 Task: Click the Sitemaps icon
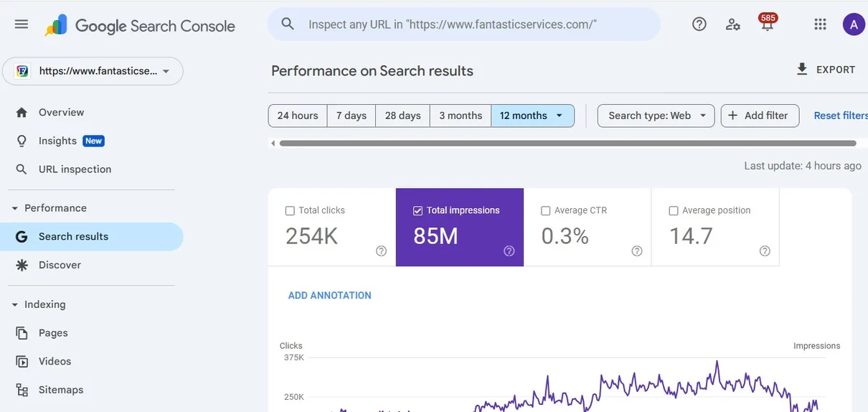[22, 390]
